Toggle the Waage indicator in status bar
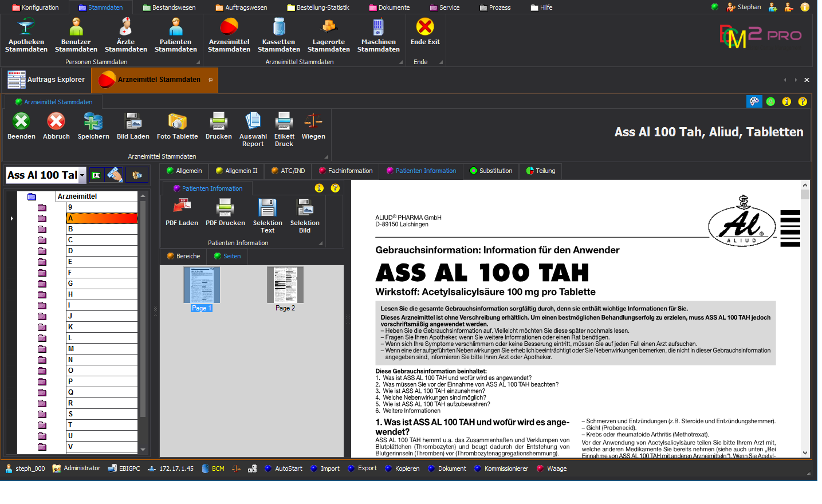 540,468
